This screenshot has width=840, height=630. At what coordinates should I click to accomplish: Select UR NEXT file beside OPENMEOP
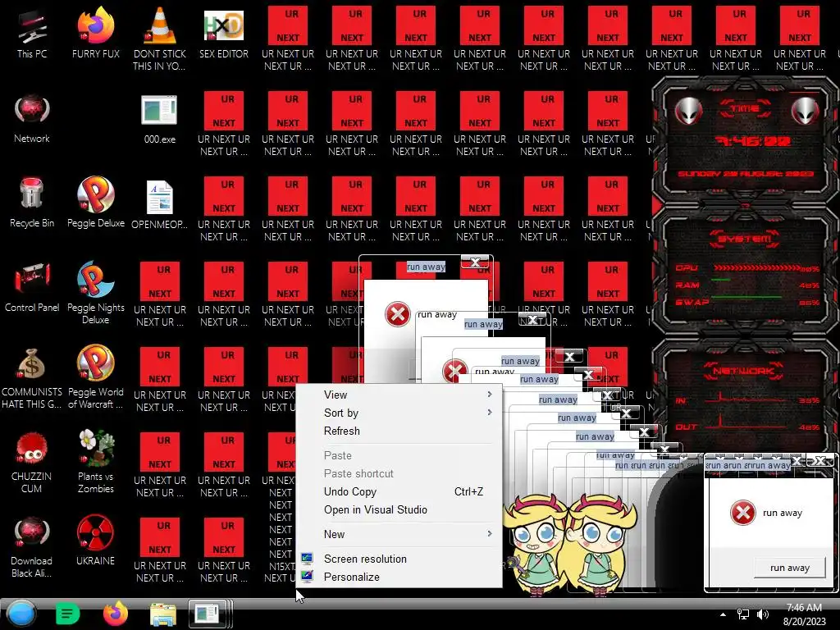[224, 209]
